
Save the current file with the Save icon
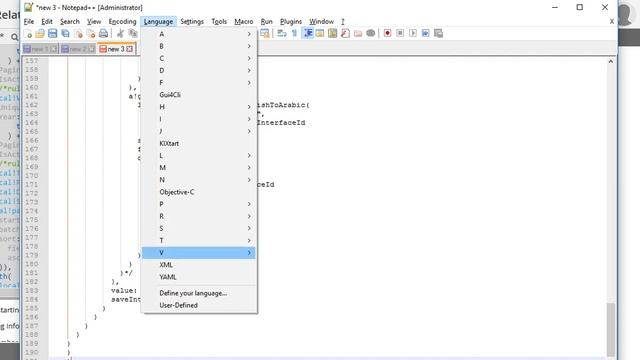(x=53, y=33)
